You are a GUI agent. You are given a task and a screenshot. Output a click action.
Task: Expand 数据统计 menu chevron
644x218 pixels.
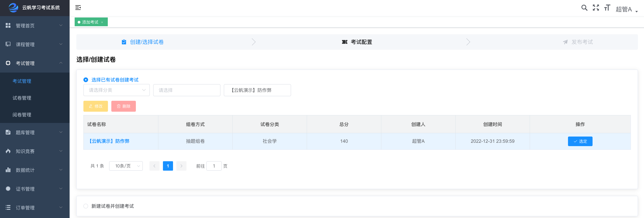pos(61,170)
